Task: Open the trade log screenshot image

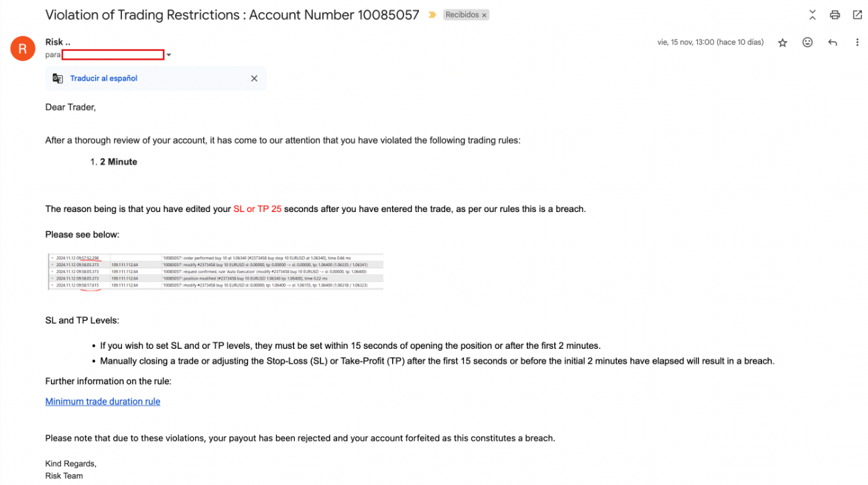Action: (x=215, y=271)
